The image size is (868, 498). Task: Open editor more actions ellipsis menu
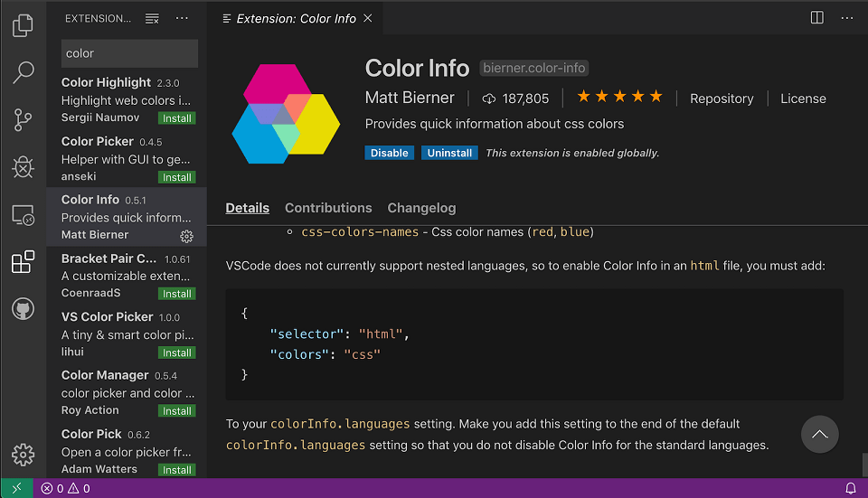point(847,18)
